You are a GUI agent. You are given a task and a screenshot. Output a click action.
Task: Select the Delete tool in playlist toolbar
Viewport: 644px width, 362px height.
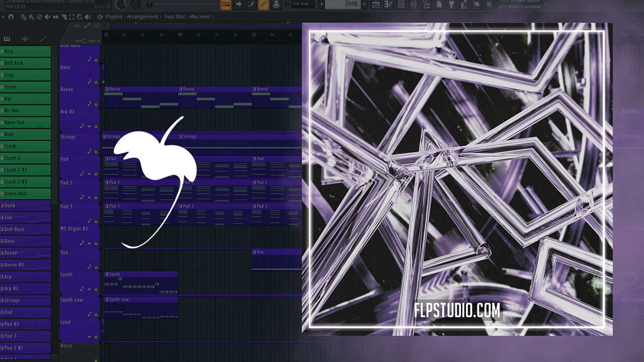(x=39, y=17)
